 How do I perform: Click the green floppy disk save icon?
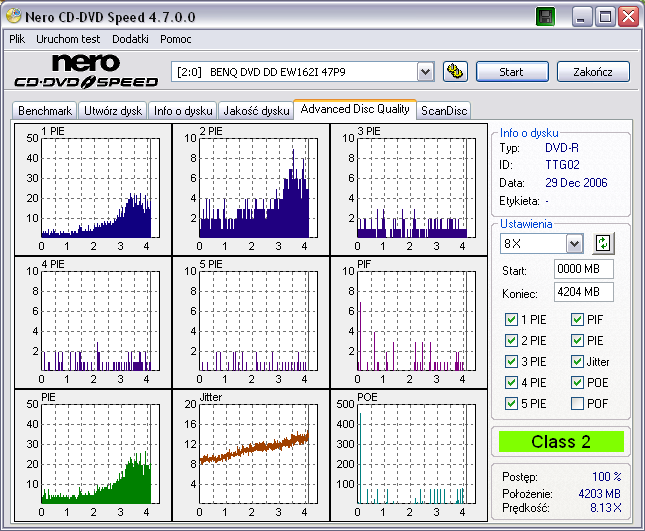click(546, 17)
